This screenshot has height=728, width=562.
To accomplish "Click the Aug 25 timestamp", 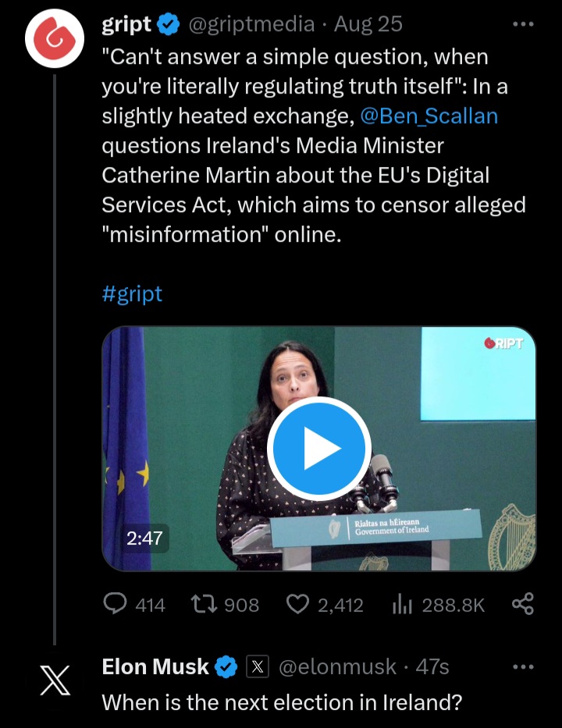I will (x=368, y=25).
